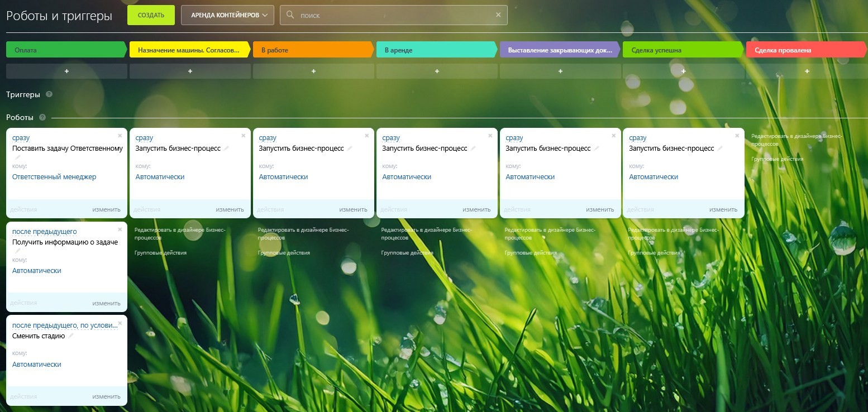Add a trigger under the Назначение машины stage

pyautogui.click(x=190, y=71)
